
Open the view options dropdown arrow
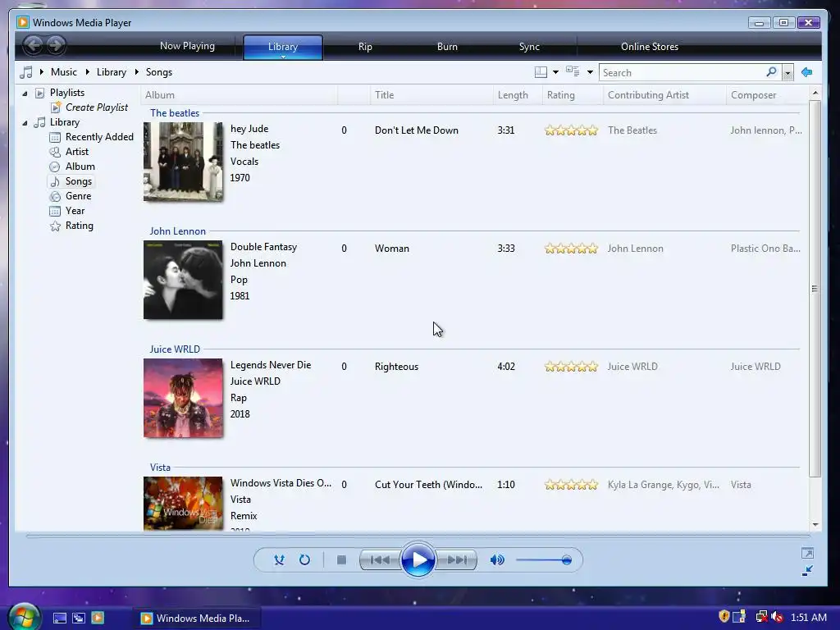(590, 72)
